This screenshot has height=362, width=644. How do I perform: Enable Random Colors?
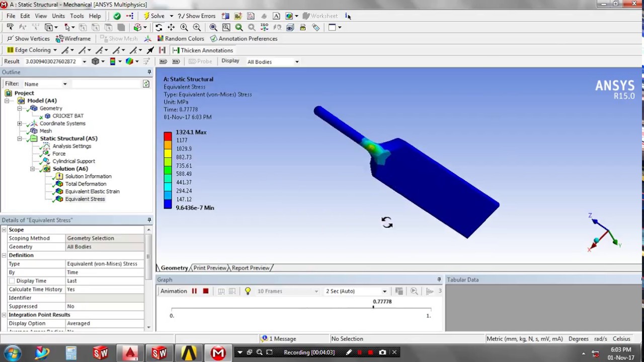point(181,39)
